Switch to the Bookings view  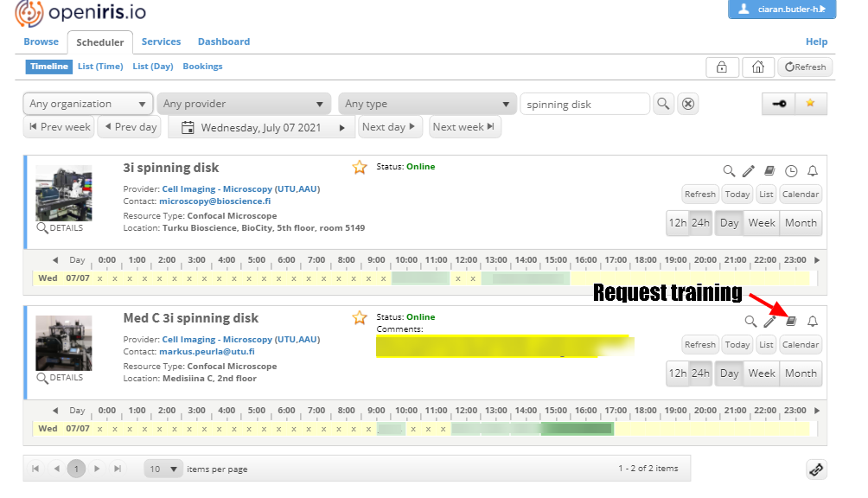pyautogui.click(x=202, y=67)
